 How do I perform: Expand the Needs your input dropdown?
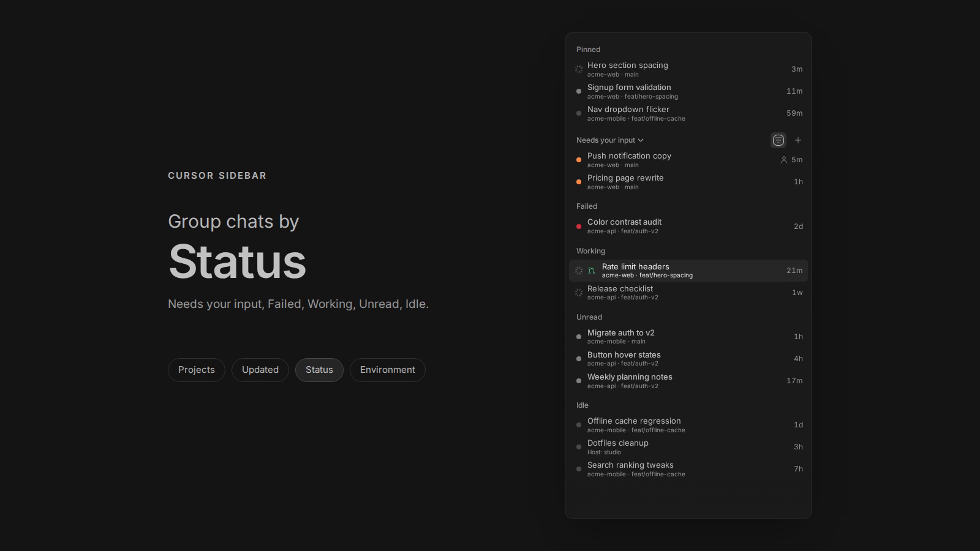tap(610, 140)
